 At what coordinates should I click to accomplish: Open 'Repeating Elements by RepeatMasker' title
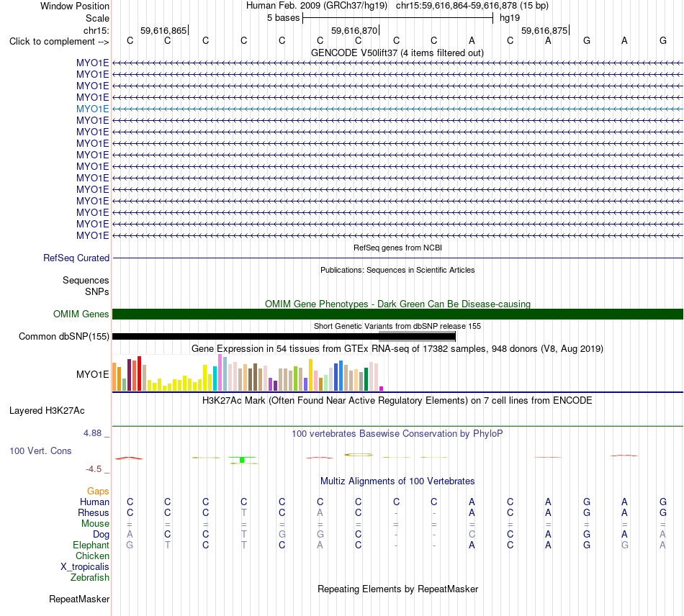(397, 589)
